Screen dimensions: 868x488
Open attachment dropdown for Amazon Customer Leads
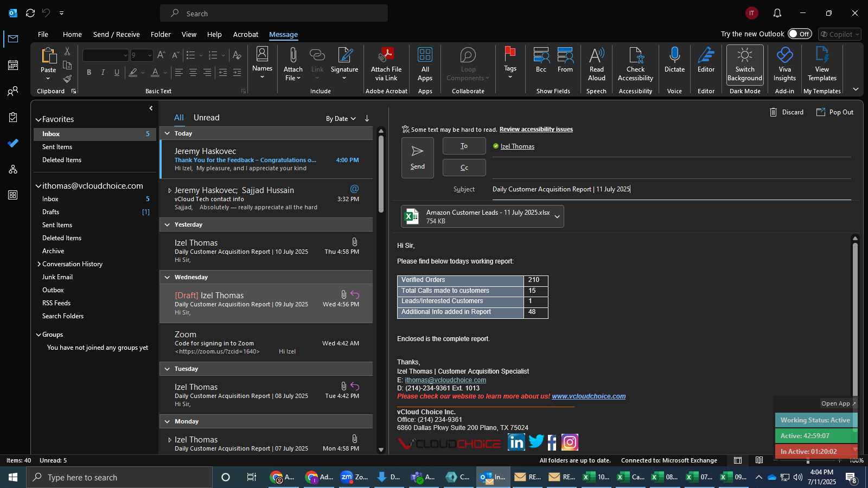(557, 216)
